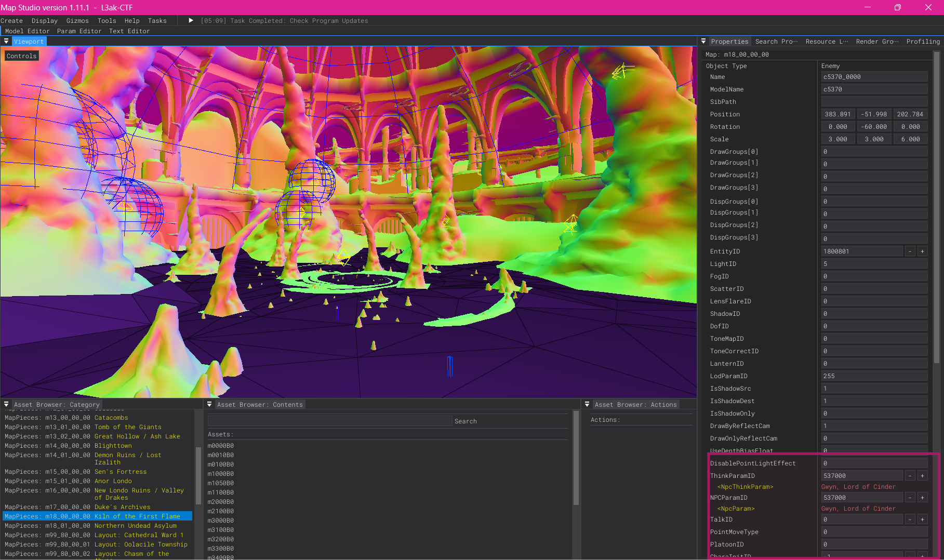Click the Name field containing c5370_0000
Image resolution: width=944 pixels, height=560 pixels.
pyautogui.click(x=874, y=77)
